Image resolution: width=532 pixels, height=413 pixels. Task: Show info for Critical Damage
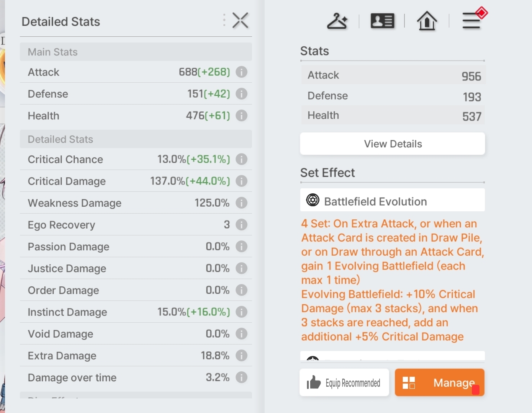tap(241, 181)
